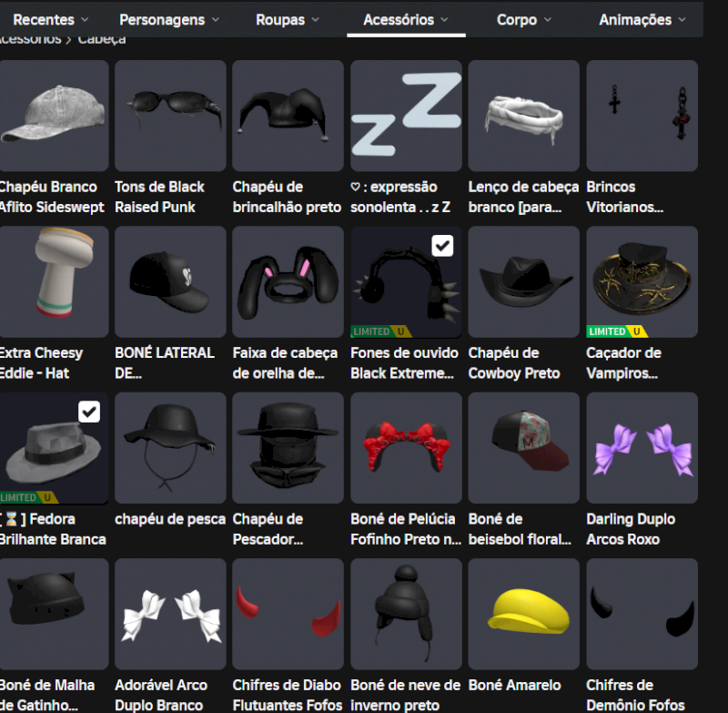This screenshot has height=713, width=728.
Task: Equip the chapéu de pesca bucket hat
Action: tap(170, 448)
